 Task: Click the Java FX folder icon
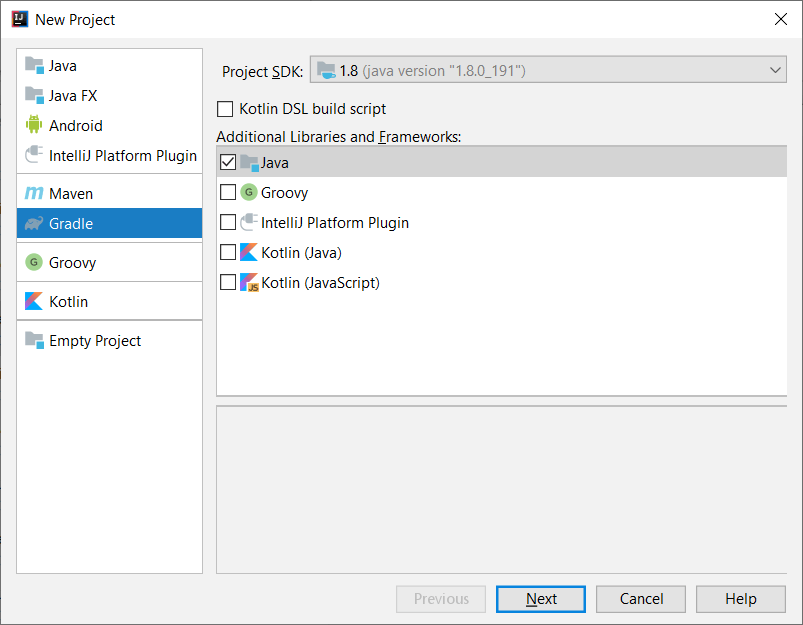tap(34, 95)
